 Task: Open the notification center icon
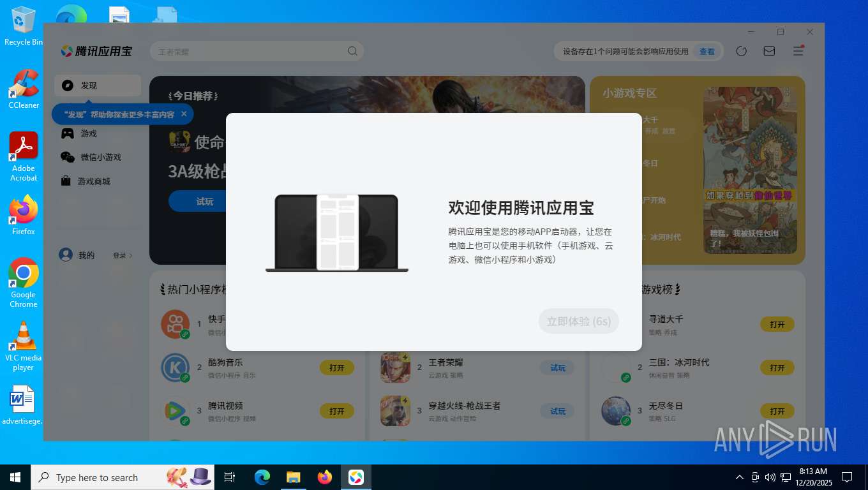click(x=847, y=477)
